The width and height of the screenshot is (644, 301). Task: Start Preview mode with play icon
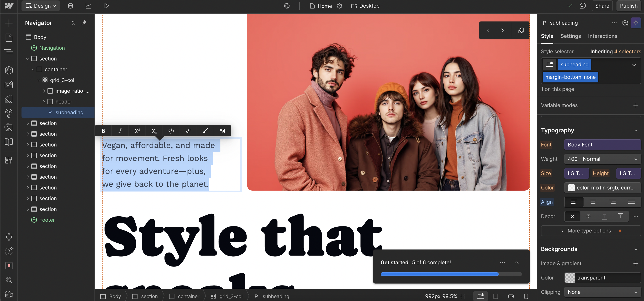tap(107, 6)
